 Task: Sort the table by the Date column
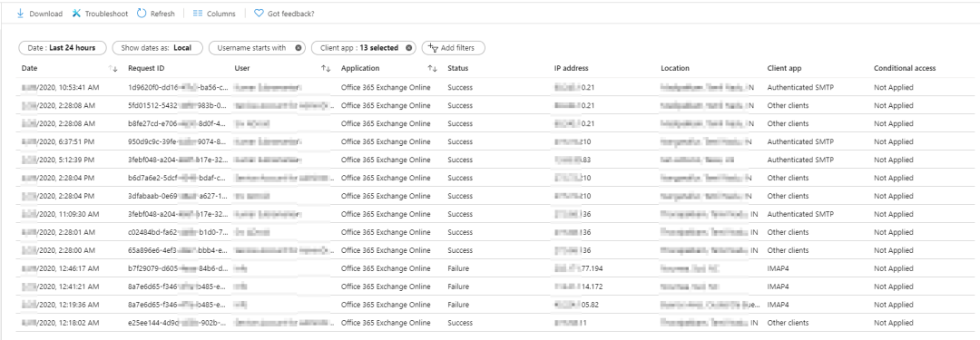point(113,68)
